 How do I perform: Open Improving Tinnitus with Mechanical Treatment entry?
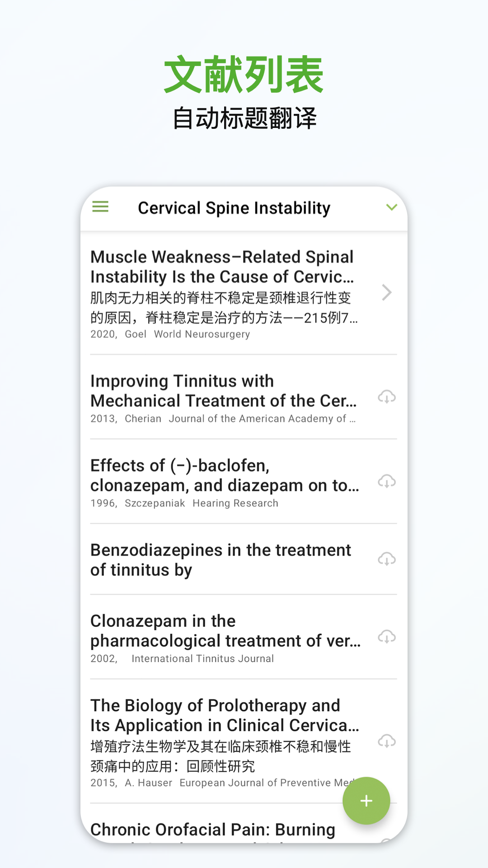coord(223,391)
